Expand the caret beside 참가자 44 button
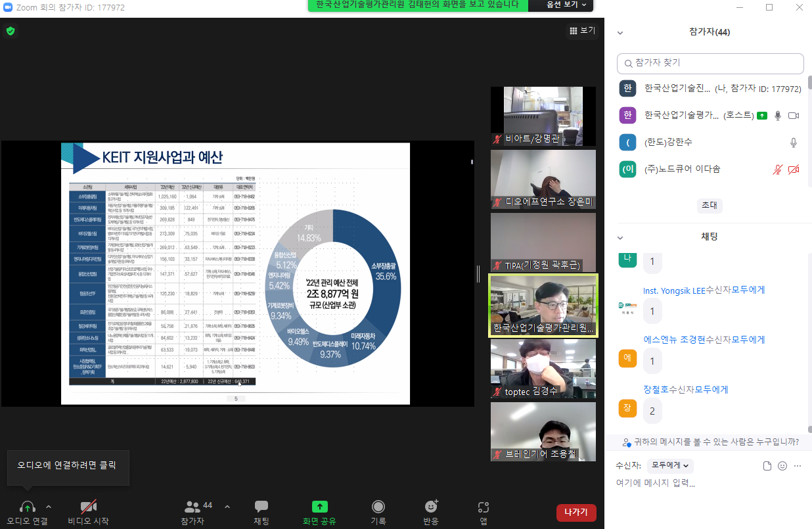The width and height of the screenshot is (812, 529). click(227, 507)
